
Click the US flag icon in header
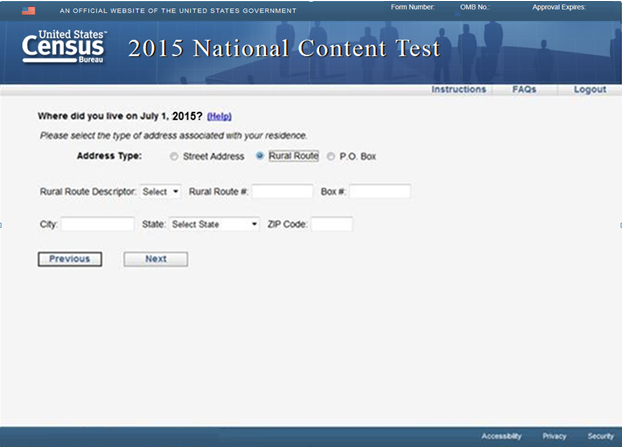(x=28, y=11)
